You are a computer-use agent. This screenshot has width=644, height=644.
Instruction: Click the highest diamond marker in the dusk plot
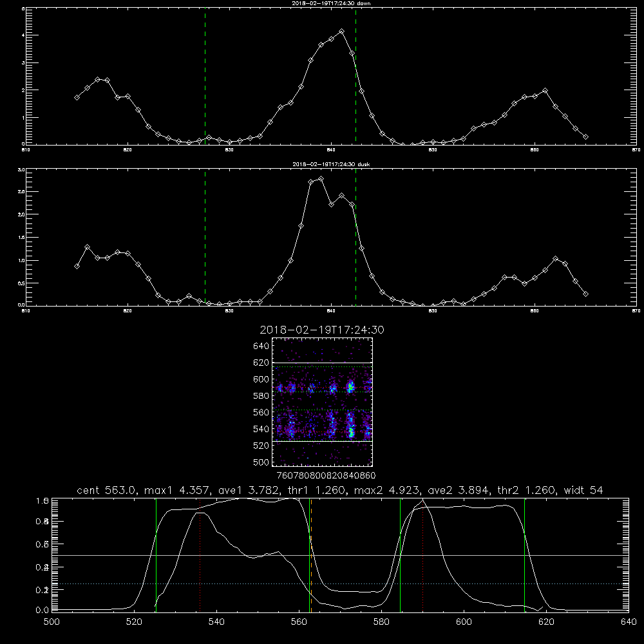click(x=321, y=178)
